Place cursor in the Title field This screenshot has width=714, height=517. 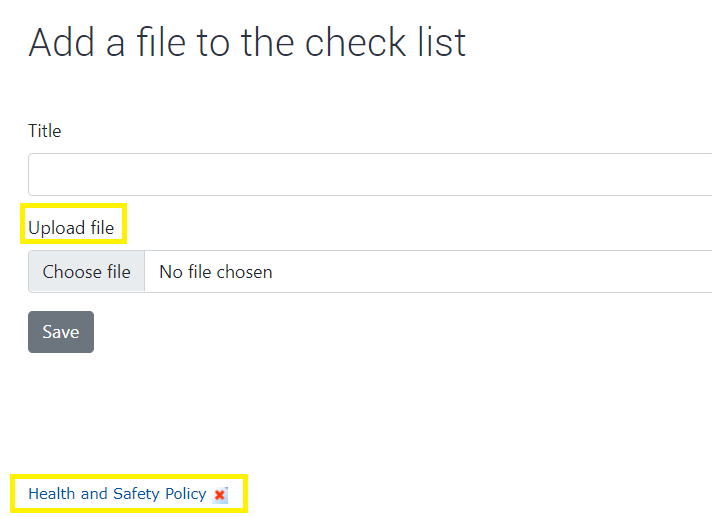371,175
